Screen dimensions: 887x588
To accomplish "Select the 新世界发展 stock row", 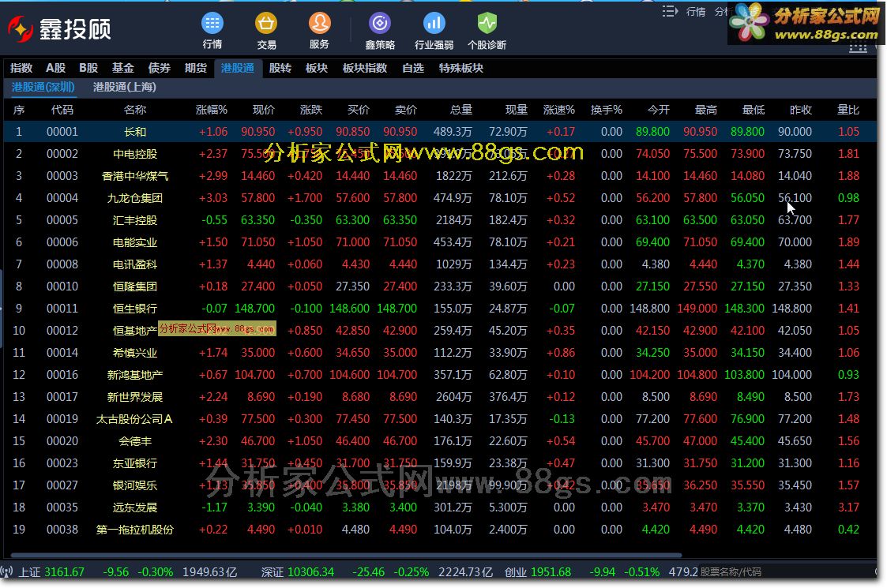I will [x=440, y=397].
